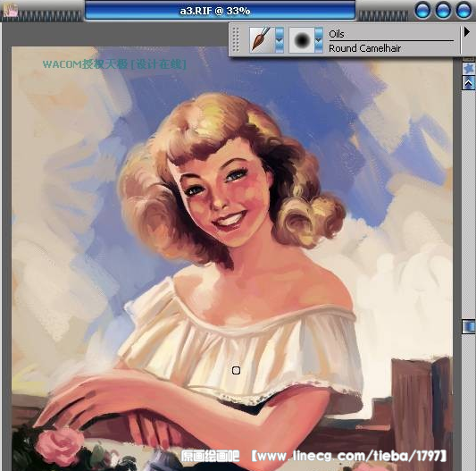
Task: Click the empty vertical scrollbar track
Action: [469, 204]
